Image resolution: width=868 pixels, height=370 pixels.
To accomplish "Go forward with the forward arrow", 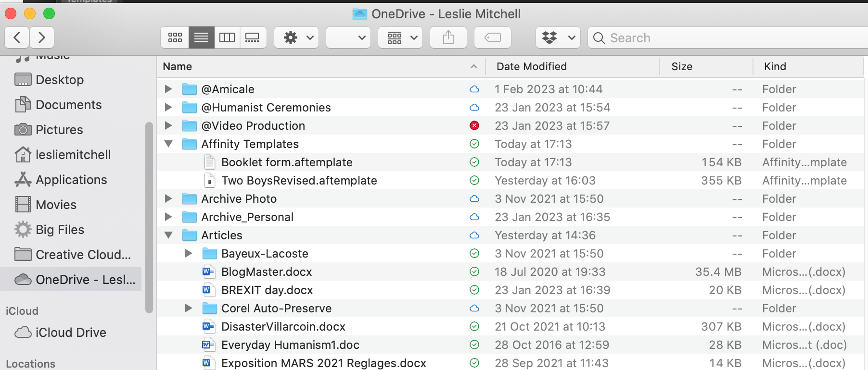I will (42, 37).
